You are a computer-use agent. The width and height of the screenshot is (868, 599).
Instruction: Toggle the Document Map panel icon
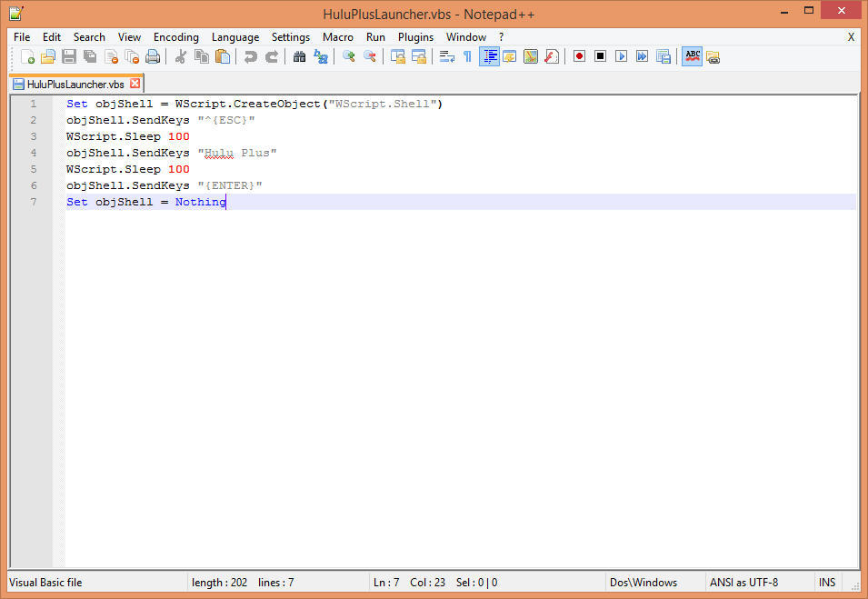click(x=531, y=56)
